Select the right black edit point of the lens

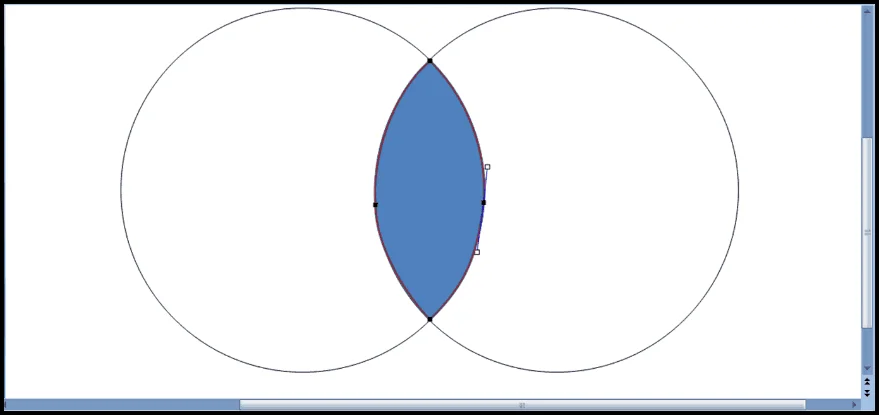tap(484, 202)
